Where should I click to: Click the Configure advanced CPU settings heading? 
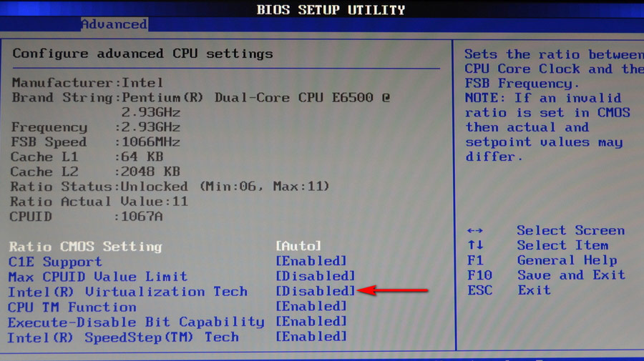point(142,54)
